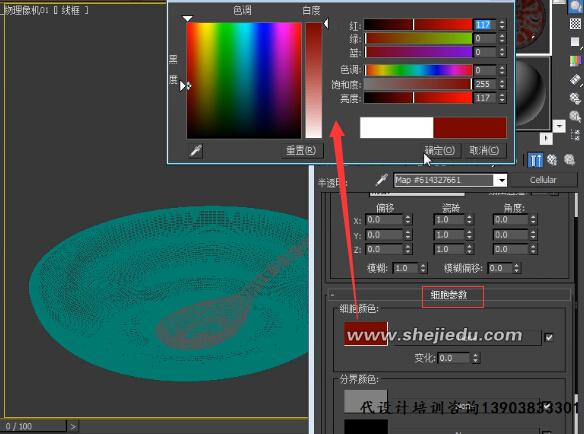Expand the sample slot scroll-down arrow

tap(559, 126)
